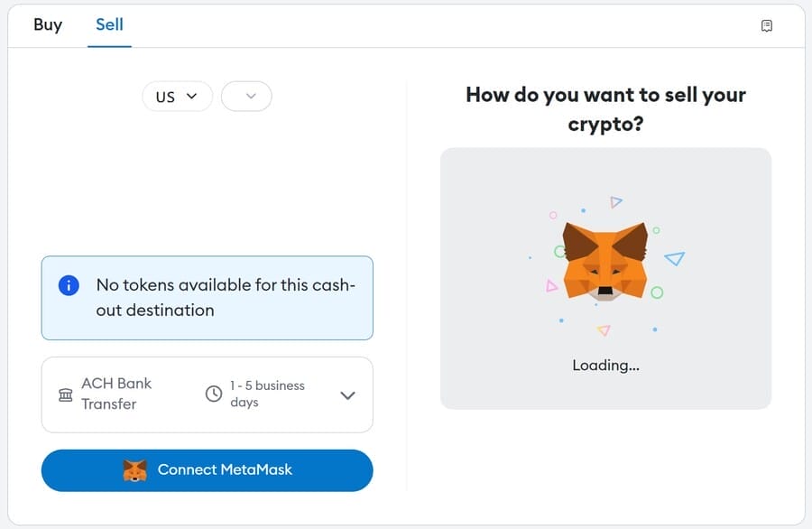Expand the ACH Bank Transfer details chevron
The image size is (812, 529).
pos(347,394)
